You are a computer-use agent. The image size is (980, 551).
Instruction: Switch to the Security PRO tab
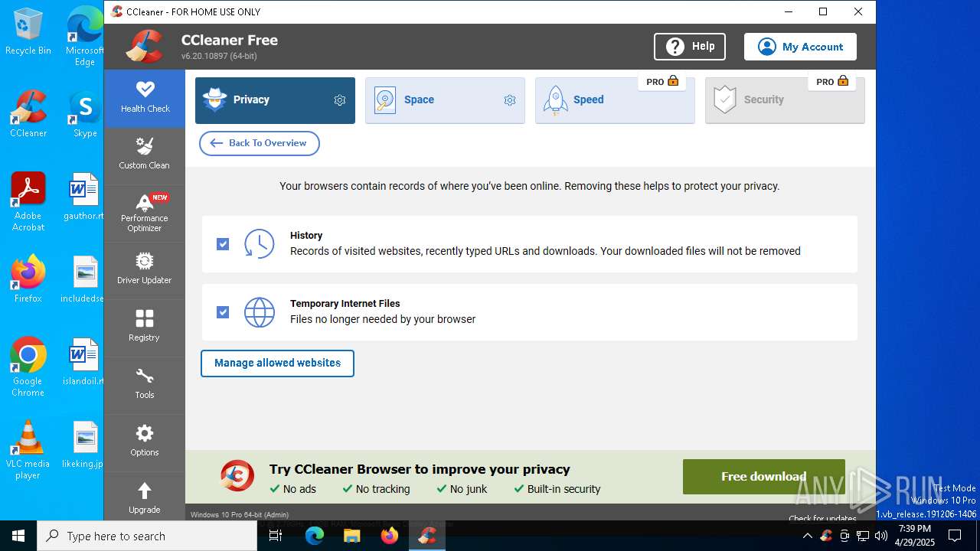pos(785,100)
